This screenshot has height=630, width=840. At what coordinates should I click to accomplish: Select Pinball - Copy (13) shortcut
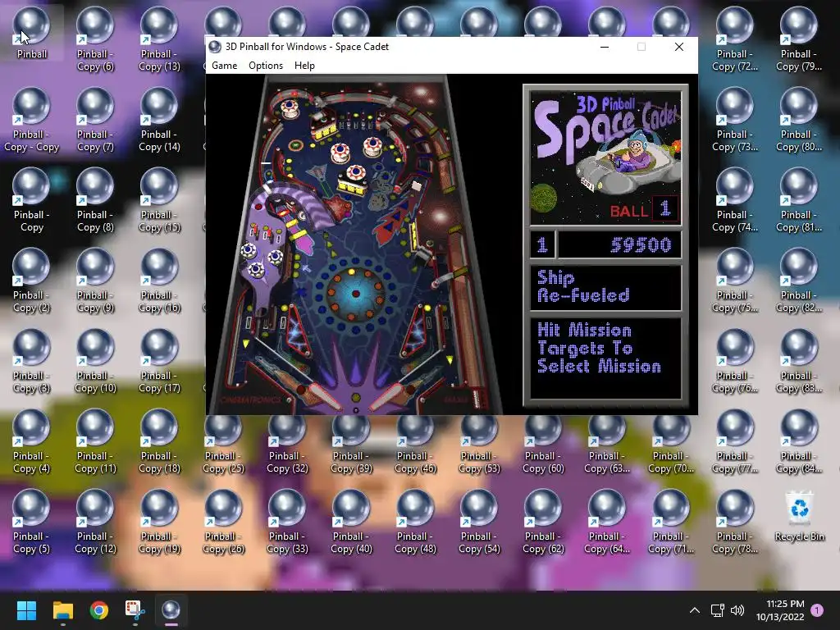pos(159,39)
